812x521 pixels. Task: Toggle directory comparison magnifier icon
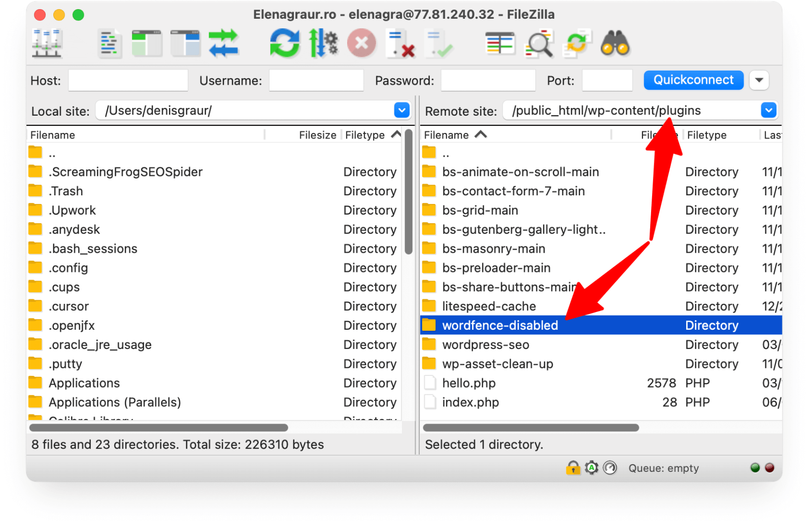coord(538,44)
